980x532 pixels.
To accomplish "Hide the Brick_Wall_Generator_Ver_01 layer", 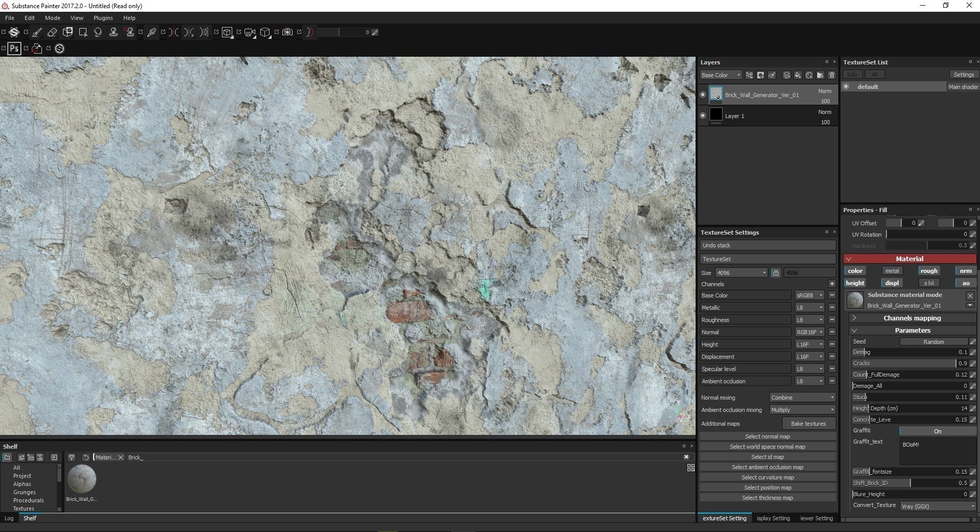I will [703, 95].
